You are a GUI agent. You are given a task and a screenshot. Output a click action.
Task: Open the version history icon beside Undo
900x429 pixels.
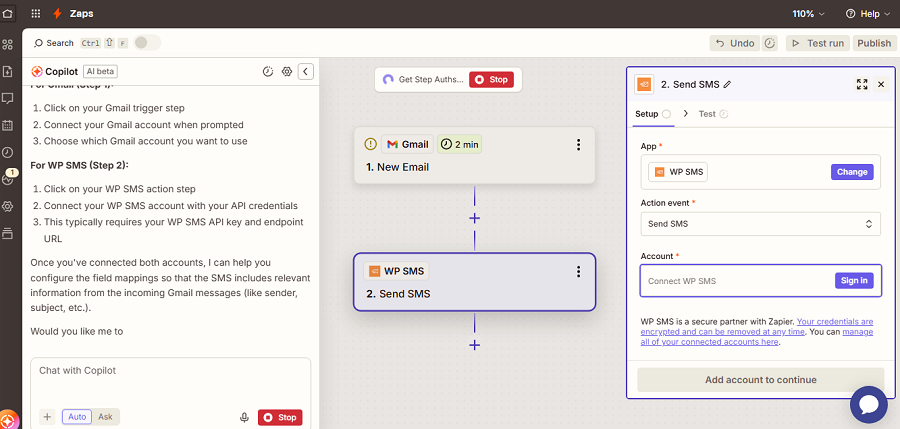(x=770, y=43)
